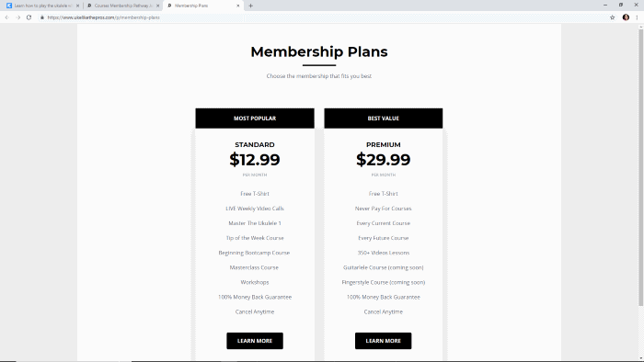
Task: Click the browser back arrow
Action: [7, 17]
